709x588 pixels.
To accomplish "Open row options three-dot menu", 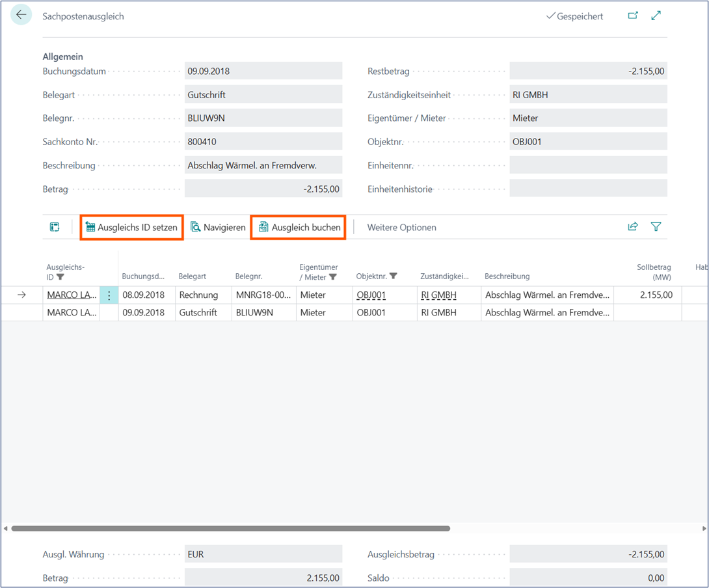I will (x=109, y=295).
